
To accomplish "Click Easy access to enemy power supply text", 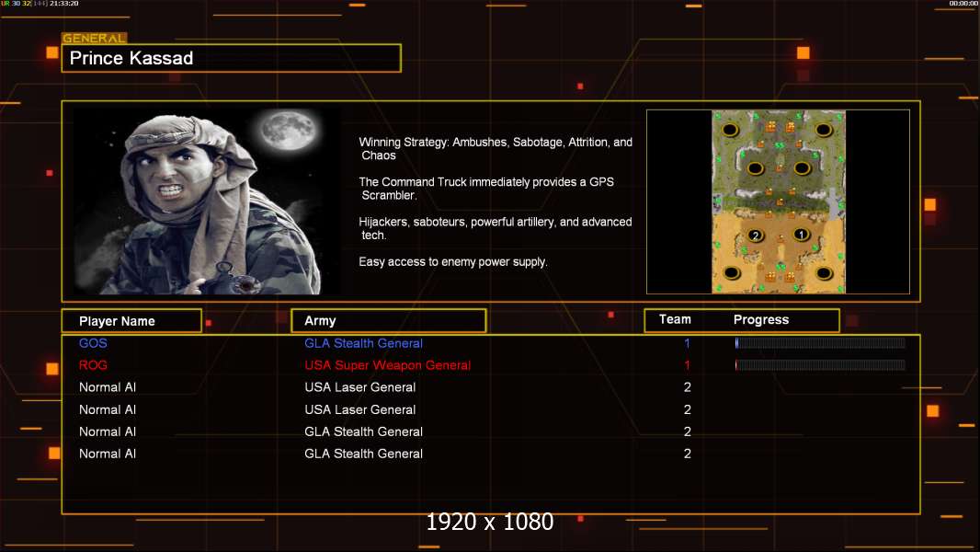I will (453, 262).
